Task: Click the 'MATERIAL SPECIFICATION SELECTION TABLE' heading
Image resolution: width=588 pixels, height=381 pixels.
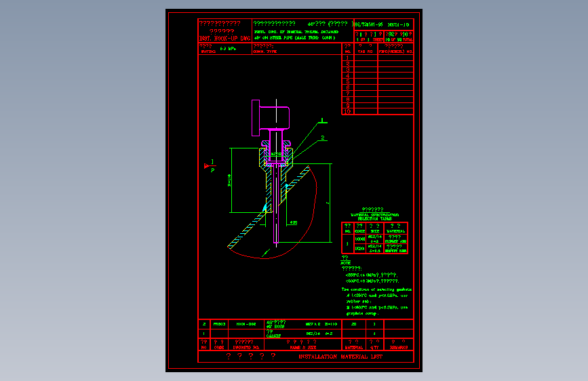Action: [x=374, y=217]
